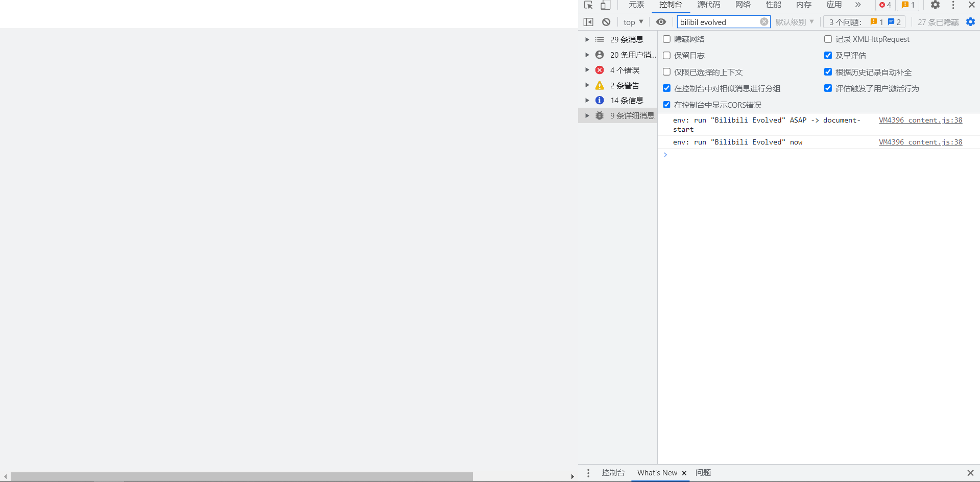
Task: Click the scrollbar left arrow
Action: [x=5, y=476]
